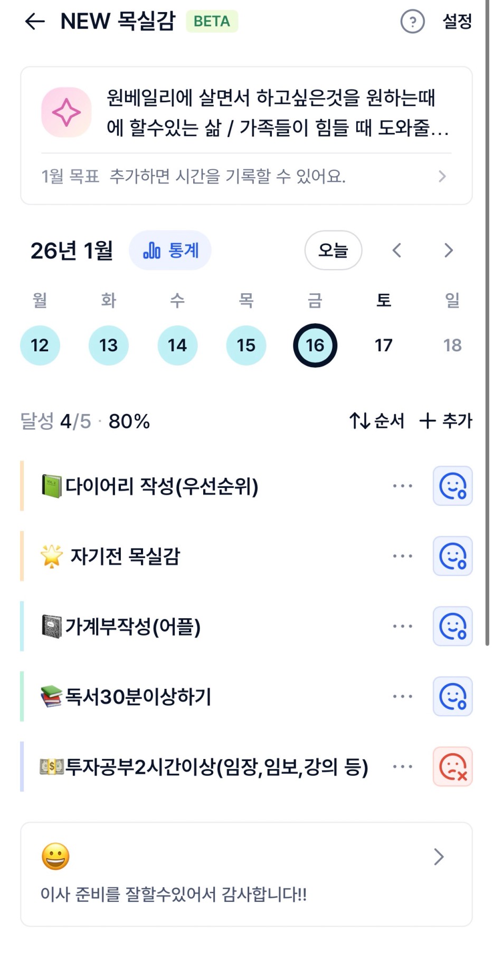
Task: Tap the pink sparkle goal icon
Action: 67,112
